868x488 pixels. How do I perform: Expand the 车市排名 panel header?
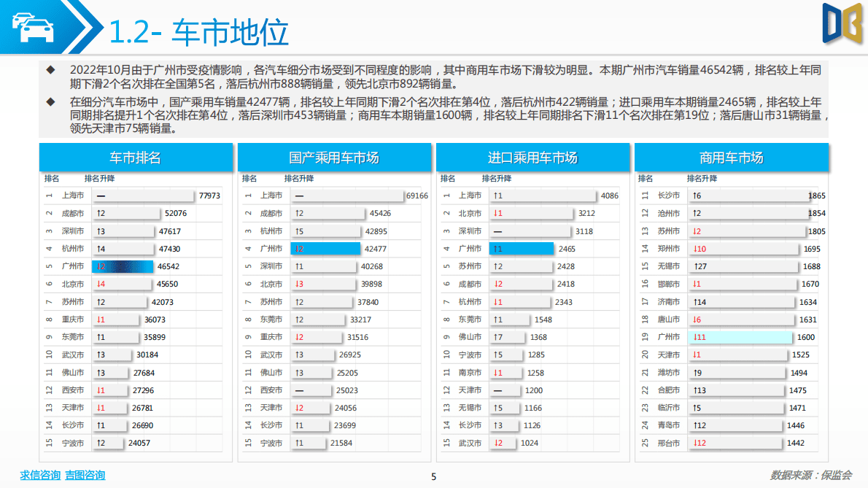tap(136, 157)
